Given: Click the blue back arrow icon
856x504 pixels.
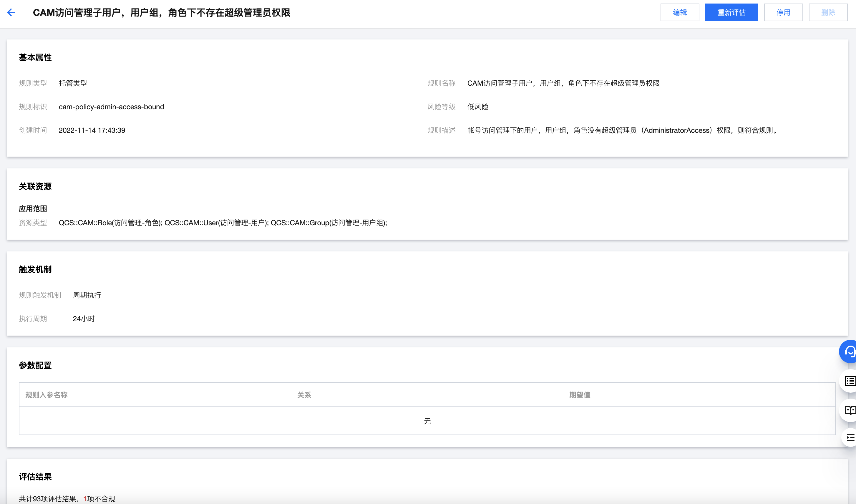Looking at the screenshot, I should [x=11, y=13].
